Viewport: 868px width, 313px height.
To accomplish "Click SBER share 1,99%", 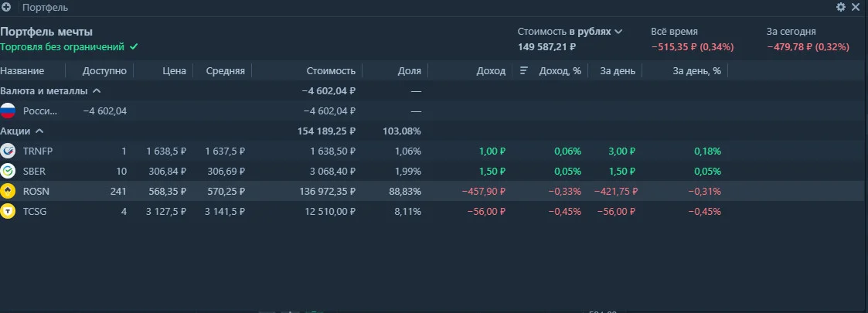I will (408, 171).
